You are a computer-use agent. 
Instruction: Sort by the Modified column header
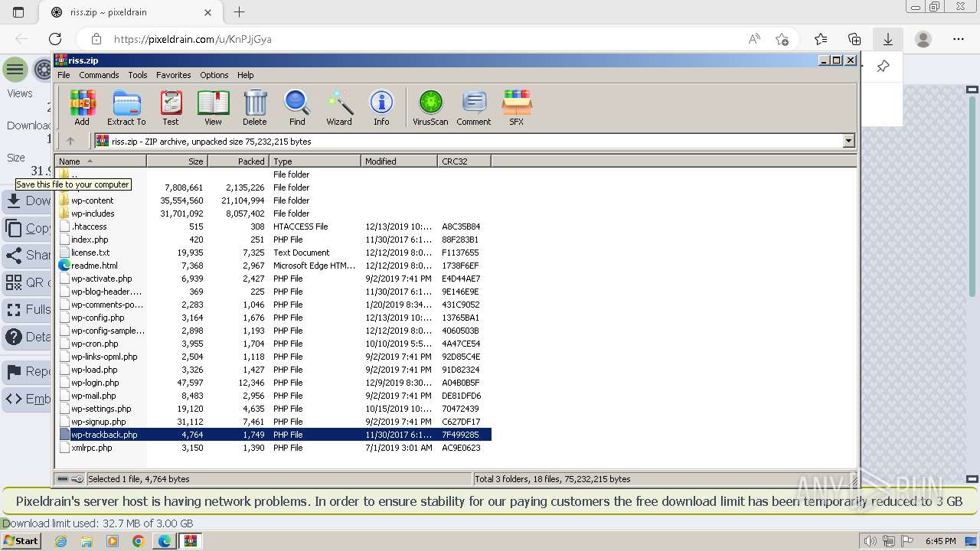[399, 161]
